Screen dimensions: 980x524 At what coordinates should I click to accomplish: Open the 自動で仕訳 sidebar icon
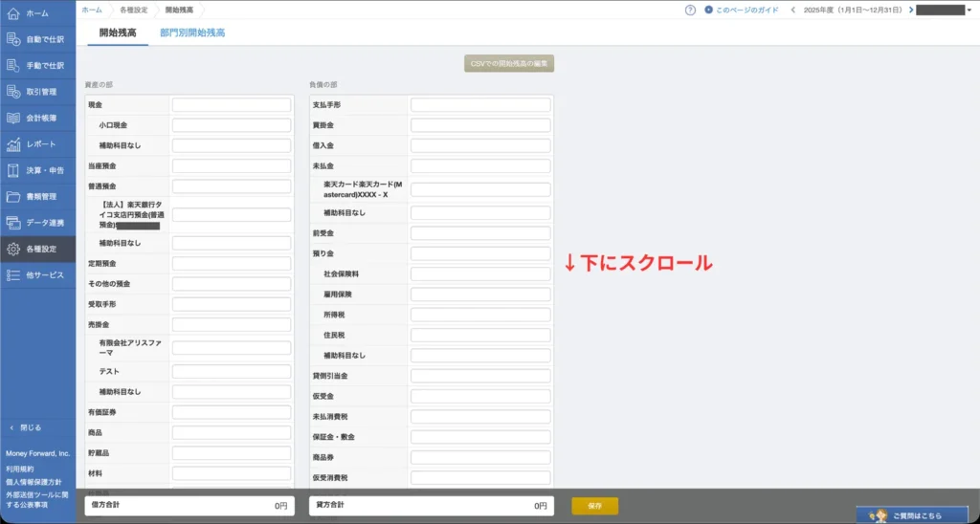(13, 39)
